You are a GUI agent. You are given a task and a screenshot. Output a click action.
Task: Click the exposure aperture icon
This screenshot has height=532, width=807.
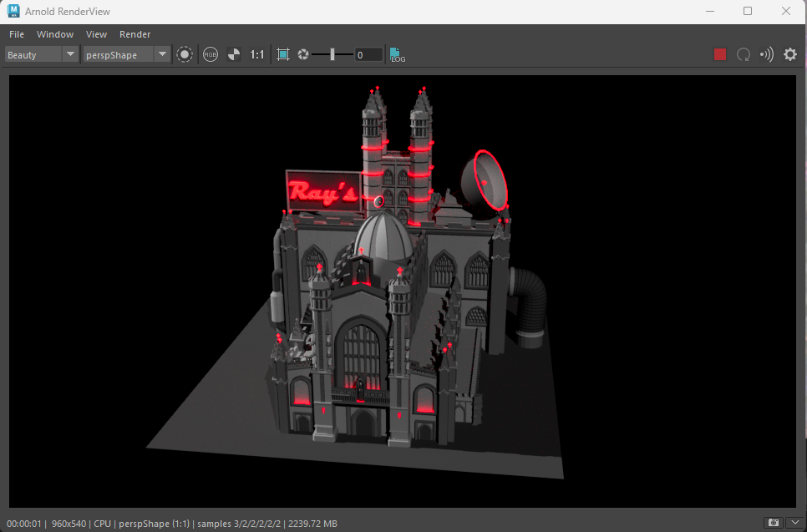point(303,54)
